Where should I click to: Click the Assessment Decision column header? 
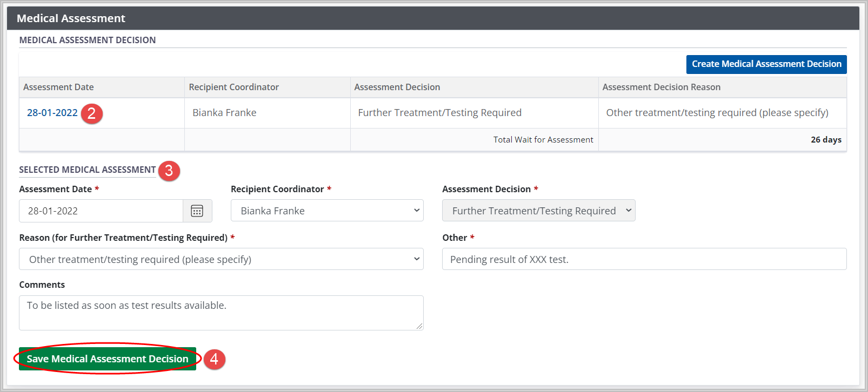[475, 87]
